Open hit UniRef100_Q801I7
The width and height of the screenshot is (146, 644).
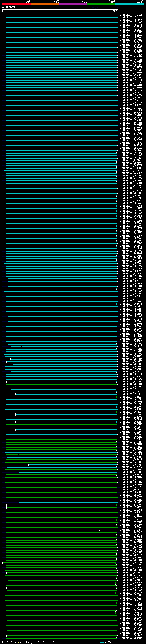tap(131, 347)
